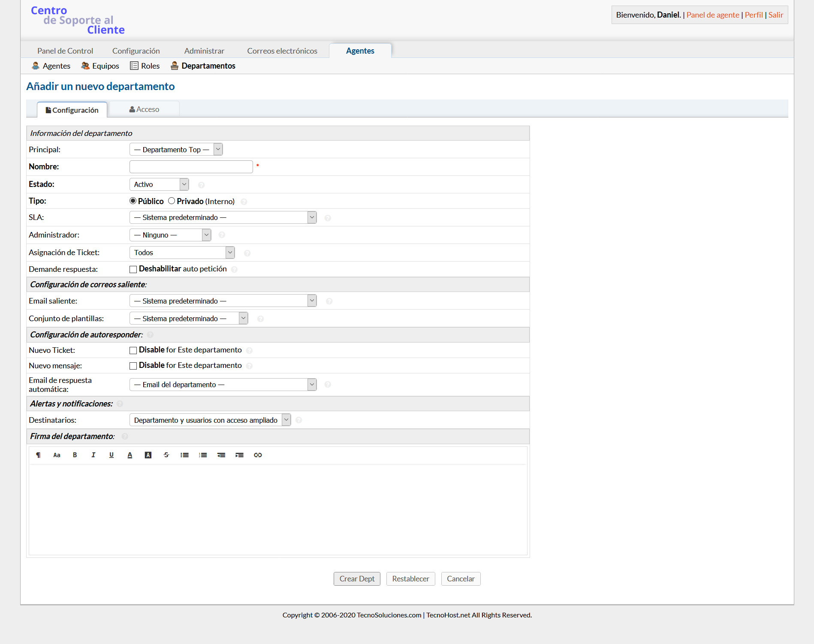Open the text background color picker
The width and height of the screenshot is (814, 644).
(148, 455)
